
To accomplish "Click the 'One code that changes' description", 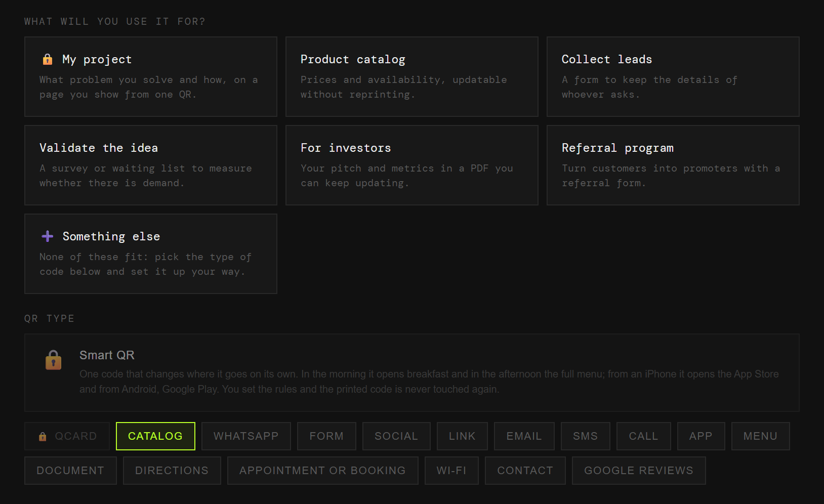I will tap(429, 382).
